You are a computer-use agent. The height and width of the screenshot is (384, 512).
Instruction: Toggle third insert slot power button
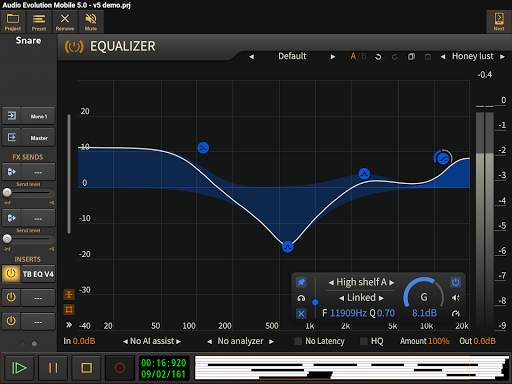click(11, 321)
